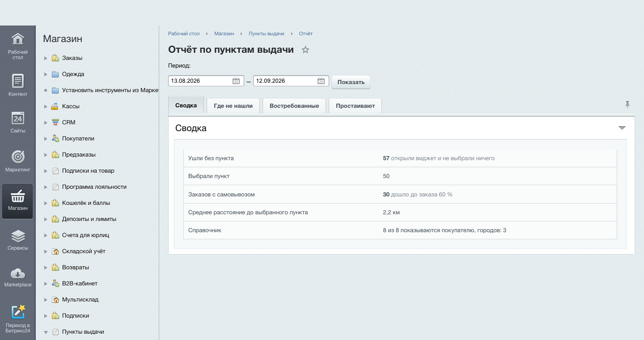Click the Отчёт breadcrumb link

(x=306, y=34)
